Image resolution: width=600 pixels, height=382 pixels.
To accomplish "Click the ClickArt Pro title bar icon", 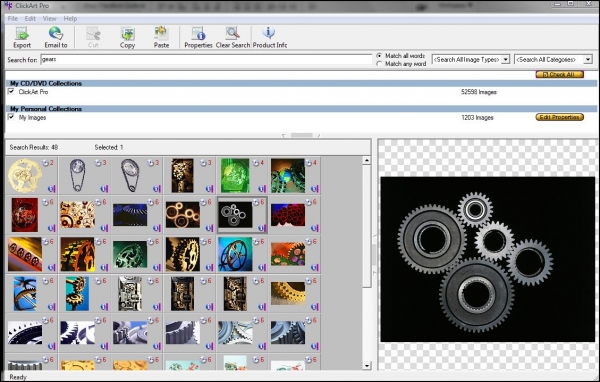I will click(8, 5).
